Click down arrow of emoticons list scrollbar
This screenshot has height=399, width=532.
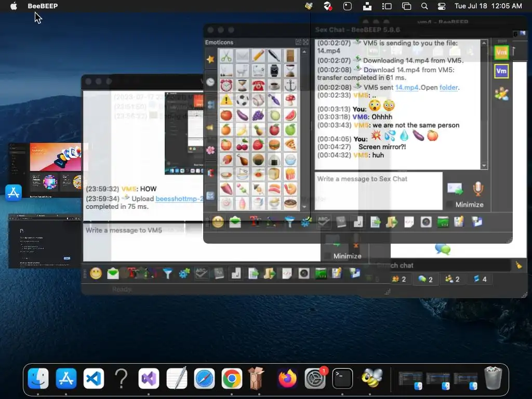click(x=304, y=207)
